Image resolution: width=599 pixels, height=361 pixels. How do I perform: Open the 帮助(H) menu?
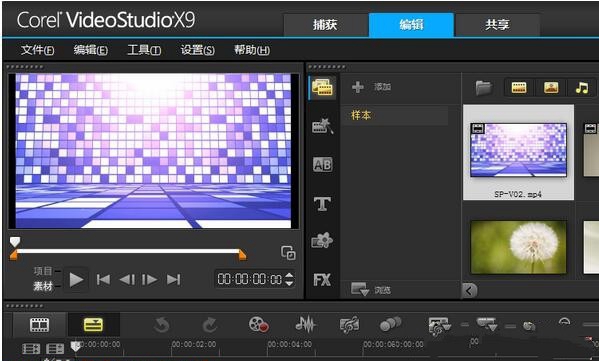(252, 50)
